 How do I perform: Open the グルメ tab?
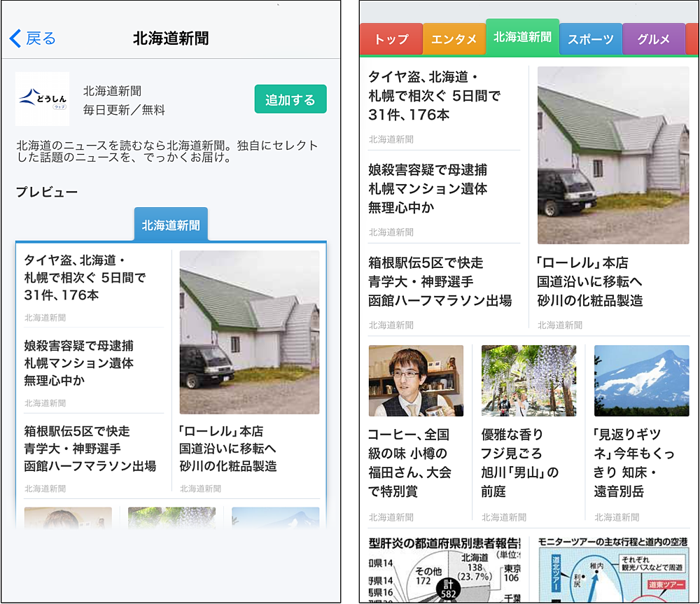click(654, 39)
